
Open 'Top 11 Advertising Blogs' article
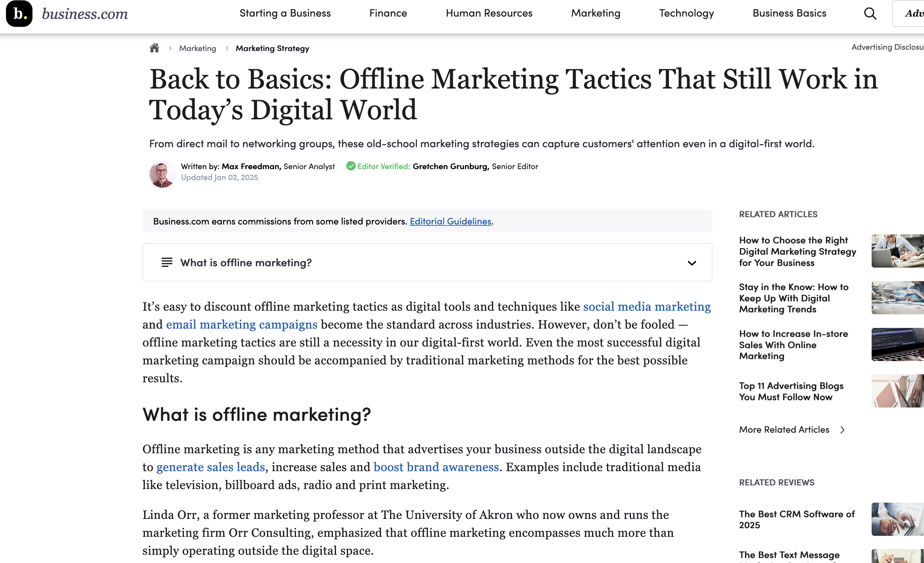click(x=791, y=391)
